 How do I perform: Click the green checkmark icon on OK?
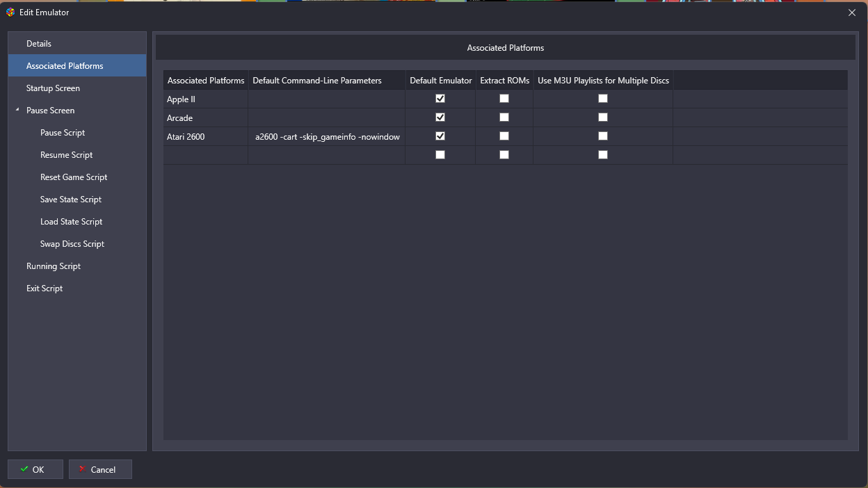(24, 469)
